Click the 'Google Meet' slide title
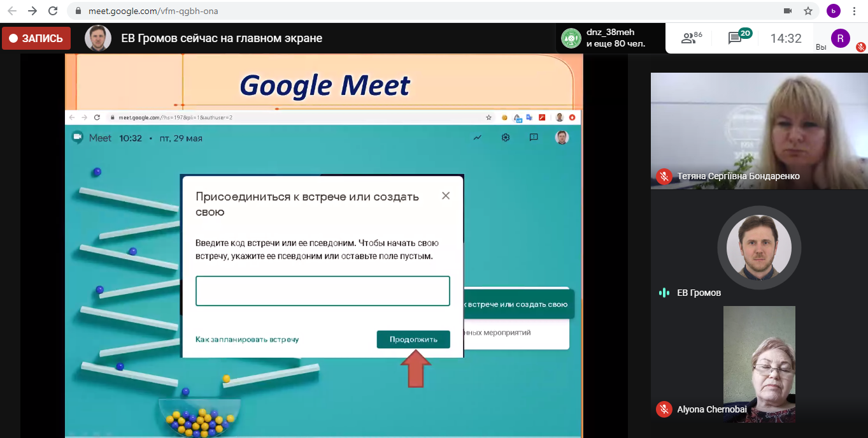The height and width of the screenshot is (438, 868). pyautogui.click(x=325, y=84)
